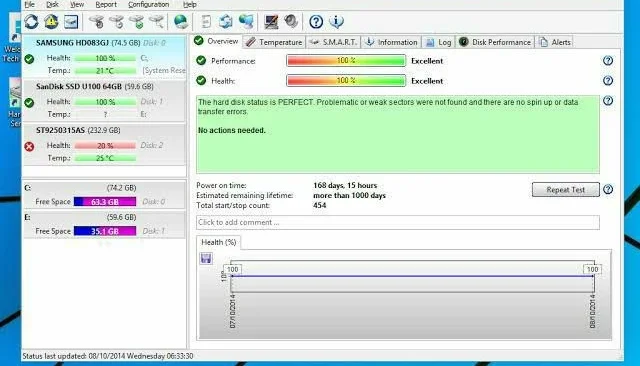Click the networked computers toolbar icon
640x366 pixels.
pos(246,22)
